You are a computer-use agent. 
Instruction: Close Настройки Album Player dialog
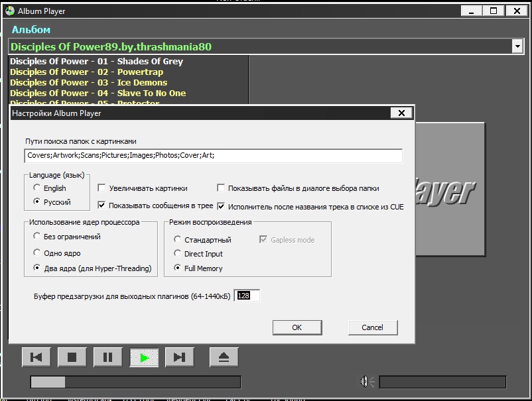(x=401, y=113)
